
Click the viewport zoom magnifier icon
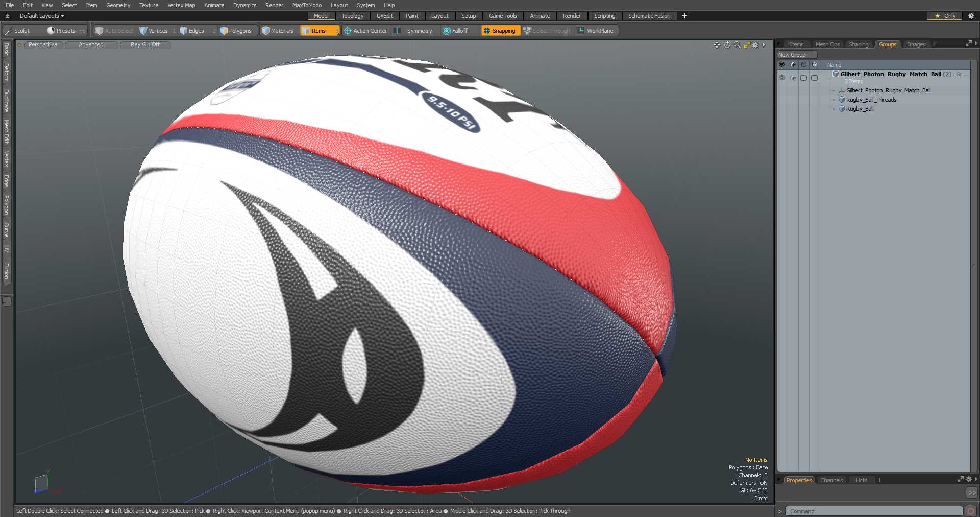point(737,45)
